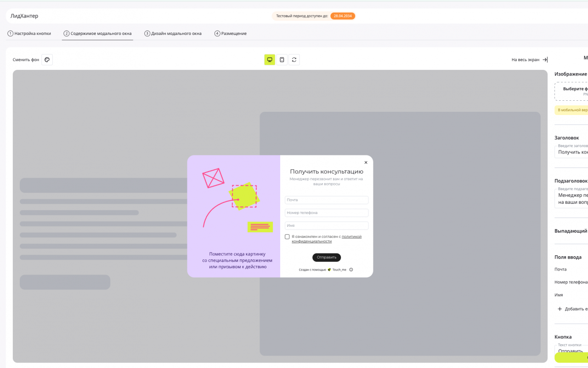Switch preview to desktop view

point(270,59)
